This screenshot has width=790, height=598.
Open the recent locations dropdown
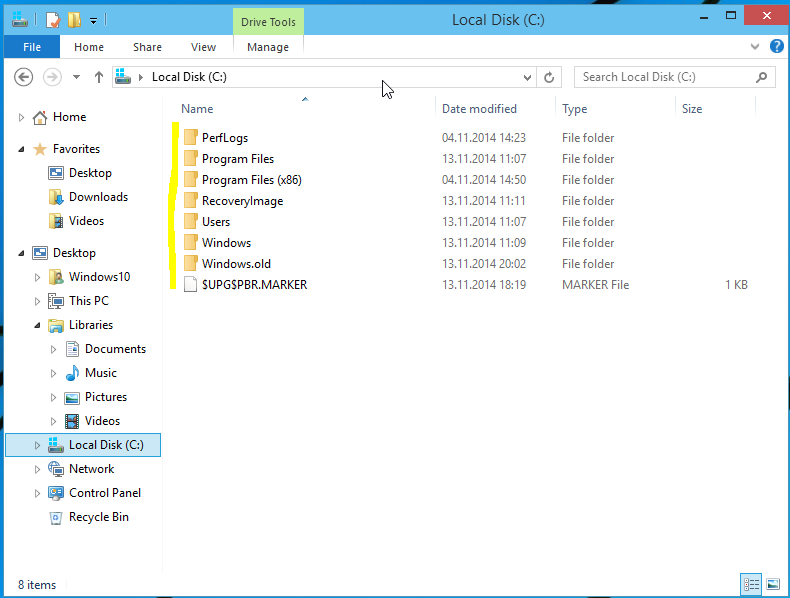click(x=76, y=77)
